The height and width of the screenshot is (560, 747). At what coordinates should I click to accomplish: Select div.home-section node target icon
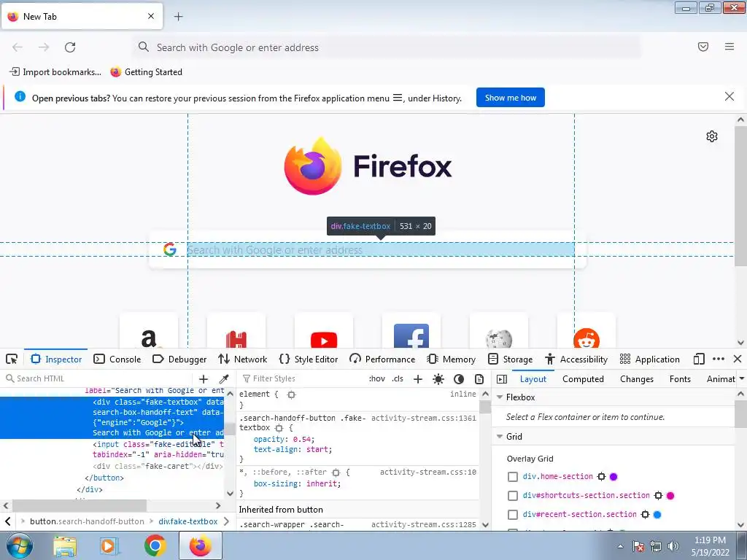601,477
